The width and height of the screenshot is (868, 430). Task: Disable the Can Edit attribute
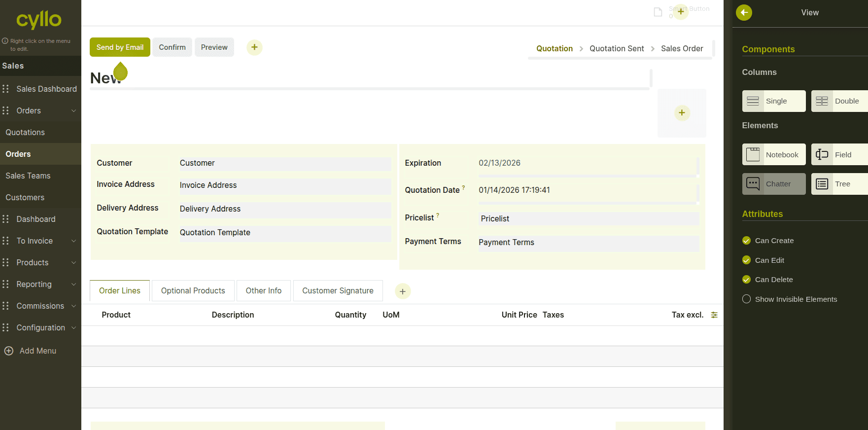746,260
